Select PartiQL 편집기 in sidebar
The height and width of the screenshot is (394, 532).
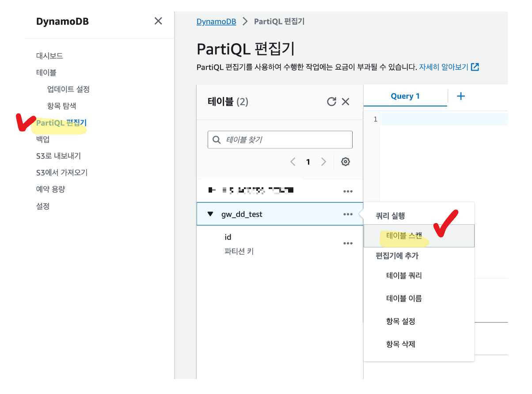point(61,123)
